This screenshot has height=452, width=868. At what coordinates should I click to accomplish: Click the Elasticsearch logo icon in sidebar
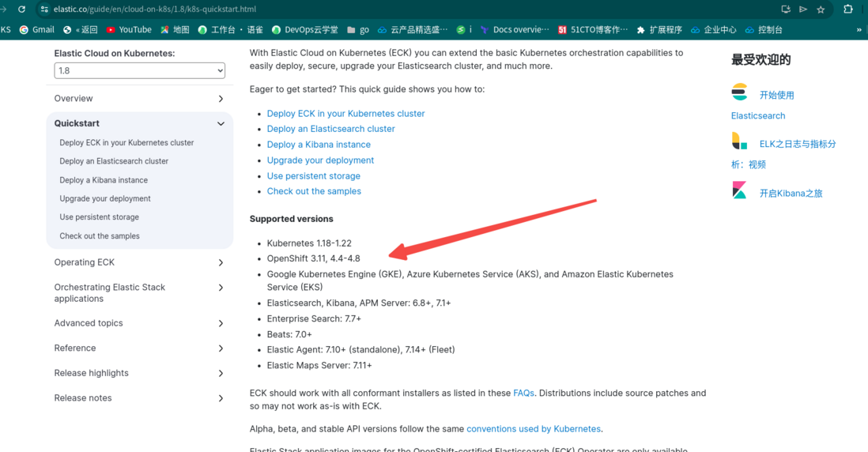click(740, 92)
